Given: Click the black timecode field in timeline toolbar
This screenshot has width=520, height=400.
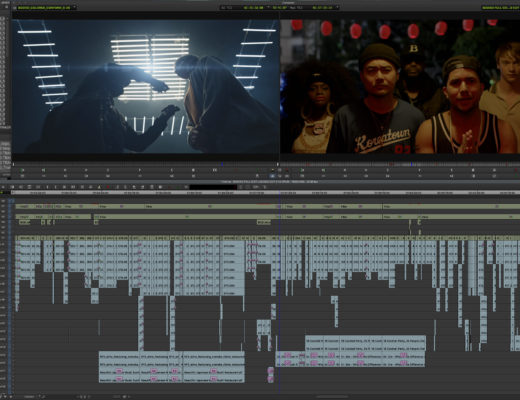Looking at the screenshot, I should [213, 187].
